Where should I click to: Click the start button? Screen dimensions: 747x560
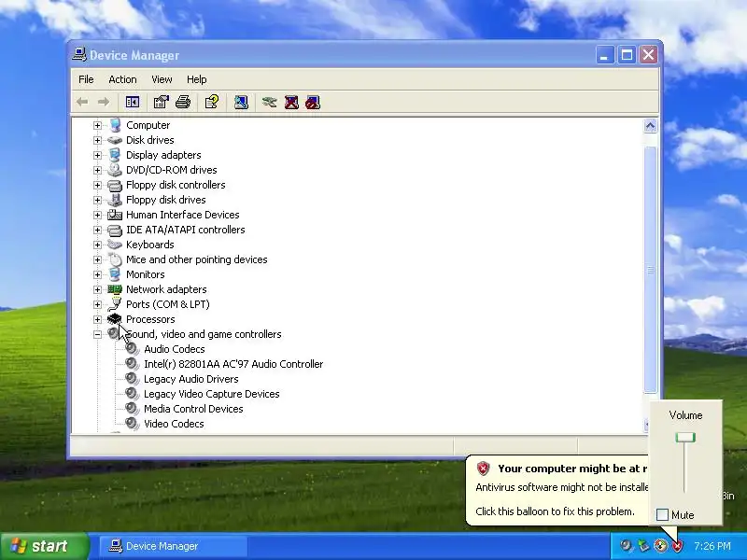click(x=45, y=546)
